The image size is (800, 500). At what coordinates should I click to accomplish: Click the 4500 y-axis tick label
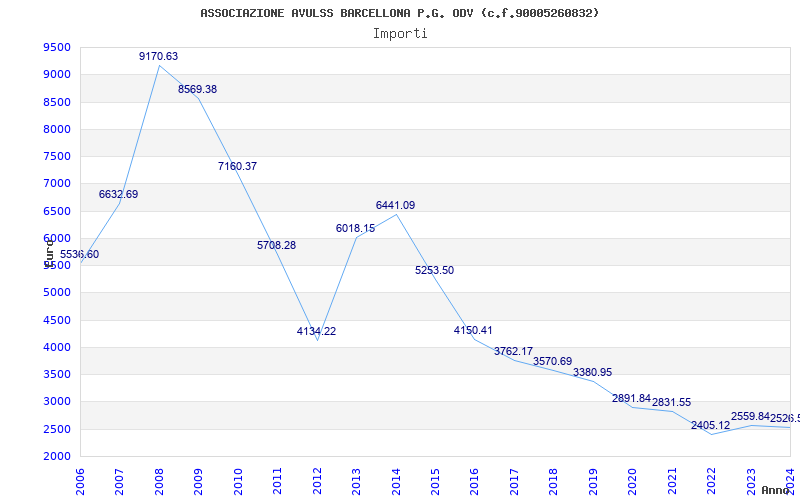point(57,321)
